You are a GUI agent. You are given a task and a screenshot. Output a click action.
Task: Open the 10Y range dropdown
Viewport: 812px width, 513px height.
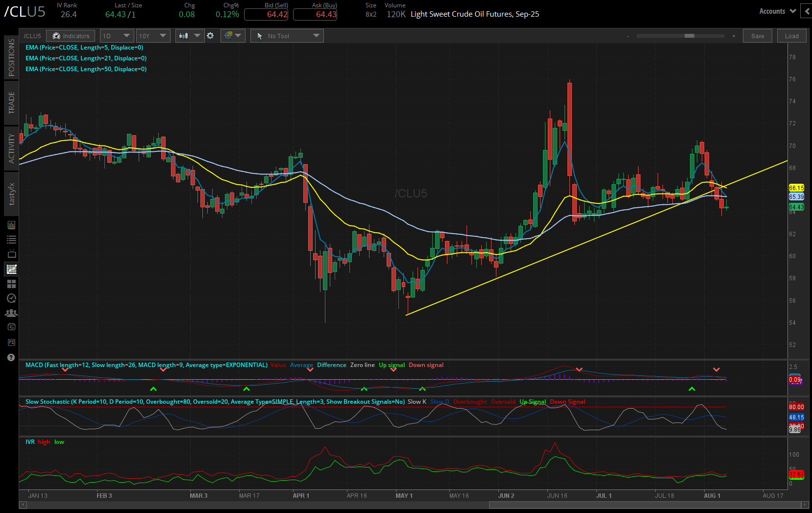pos(153,35)
